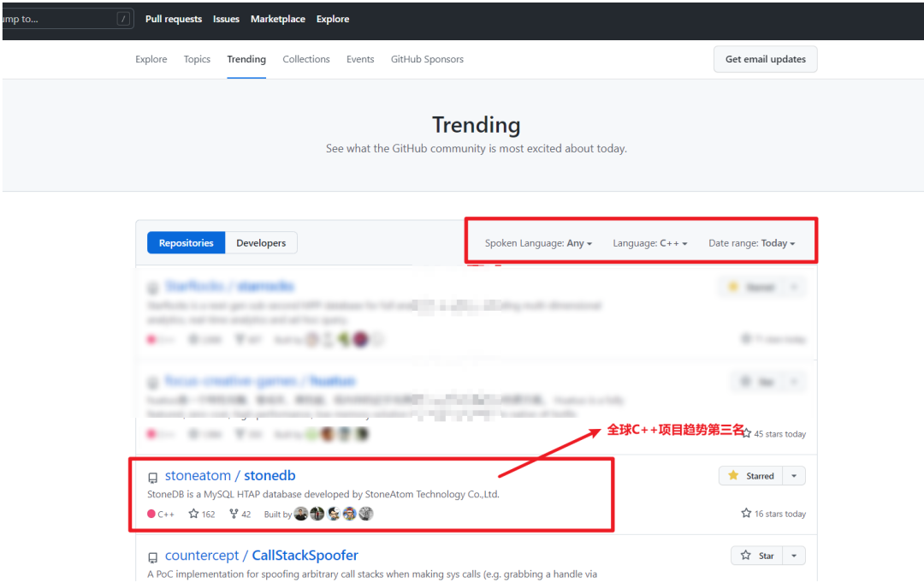
Task: Open the stonedb repository link
Action: click(269, 476)
